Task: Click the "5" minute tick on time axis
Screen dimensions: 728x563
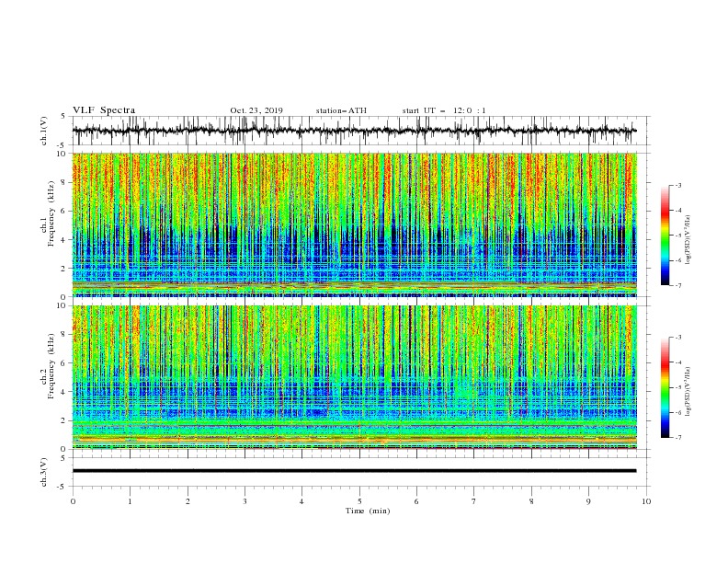Action: click(x=359, y=501)
